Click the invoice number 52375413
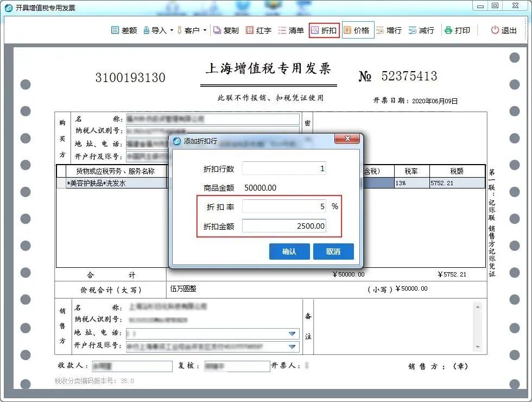The image size is (532, 402). click(x=409, y=76)
